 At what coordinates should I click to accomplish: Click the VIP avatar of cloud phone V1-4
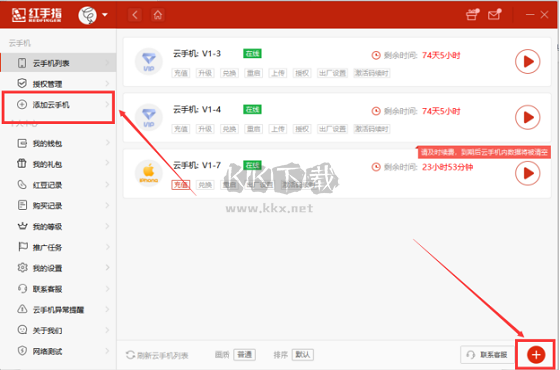pyautogui.click(x=149, y=118)
